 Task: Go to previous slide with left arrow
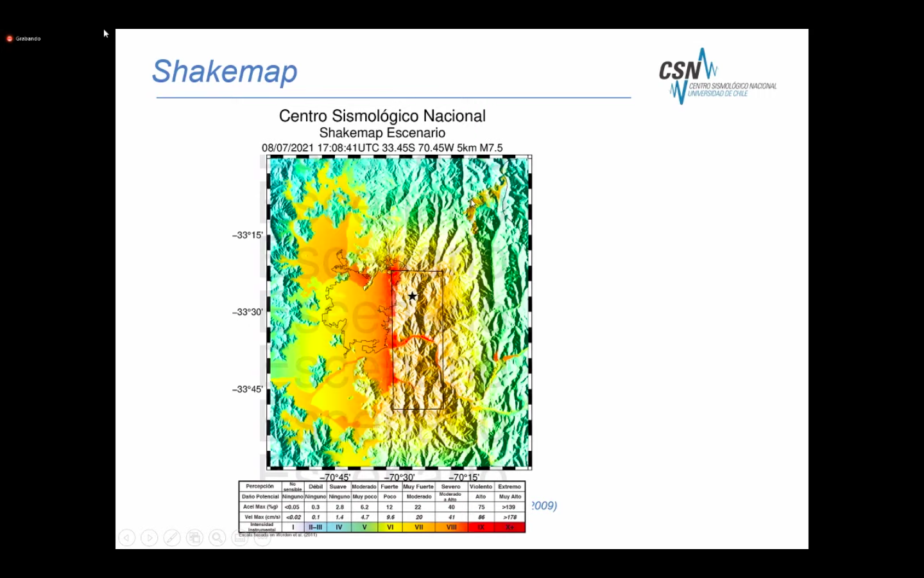coord(127,538)
